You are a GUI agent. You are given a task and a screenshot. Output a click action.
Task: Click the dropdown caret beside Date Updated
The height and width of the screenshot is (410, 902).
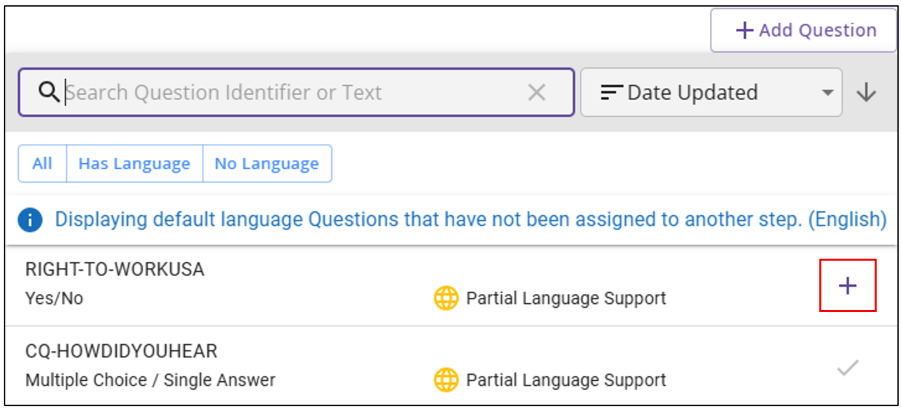coord(827,93)
